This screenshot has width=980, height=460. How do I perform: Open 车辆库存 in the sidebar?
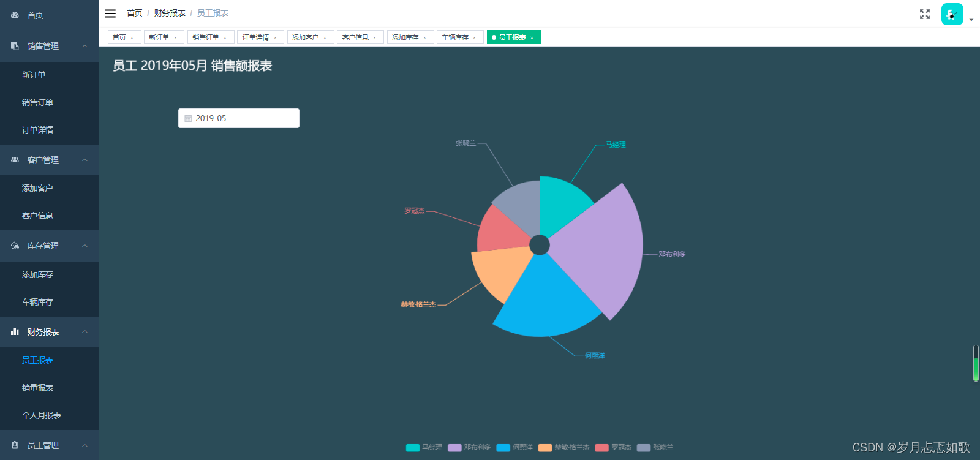click(x=50, y=302)
